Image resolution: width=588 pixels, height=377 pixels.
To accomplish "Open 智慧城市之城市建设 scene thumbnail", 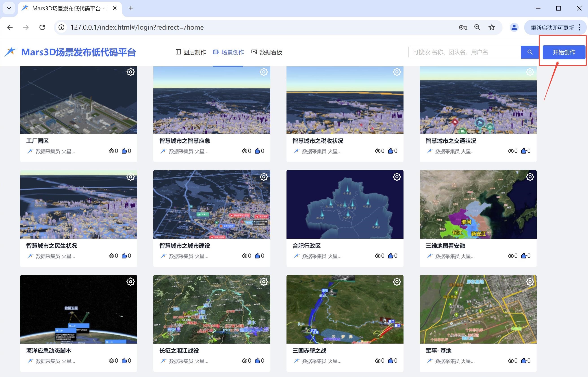I will pyautogui.click(x=212, y=204).
